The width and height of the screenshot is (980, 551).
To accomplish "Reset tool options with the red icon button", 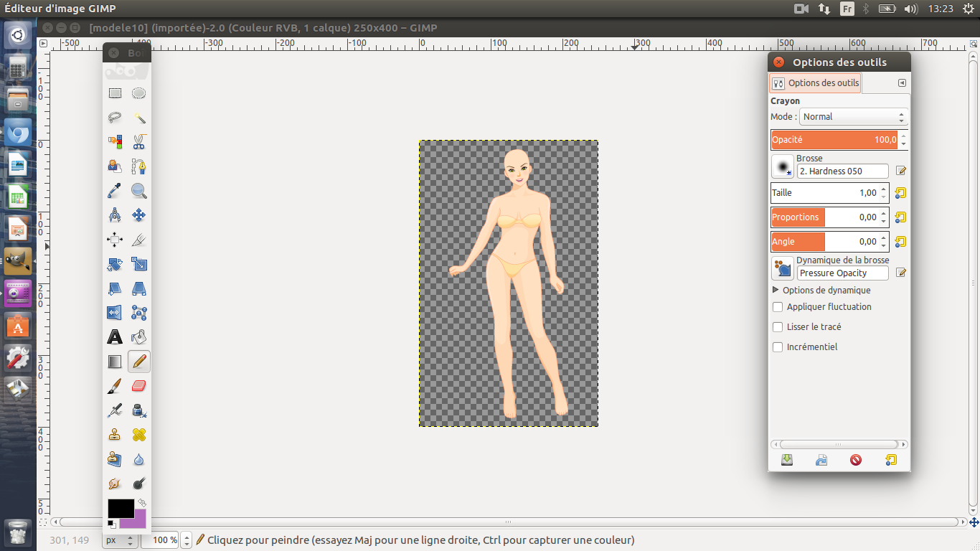I will [x=856, y=461].
